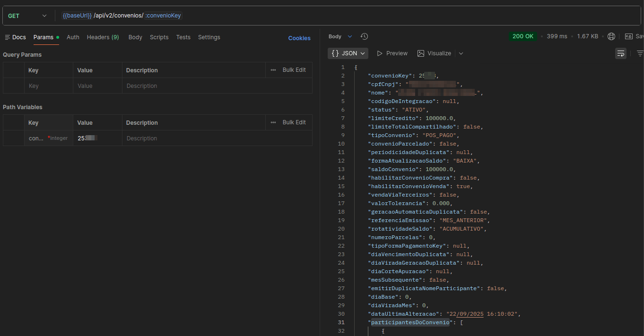Click Bulk Edit for Path Variables

[x=294, y=122]
